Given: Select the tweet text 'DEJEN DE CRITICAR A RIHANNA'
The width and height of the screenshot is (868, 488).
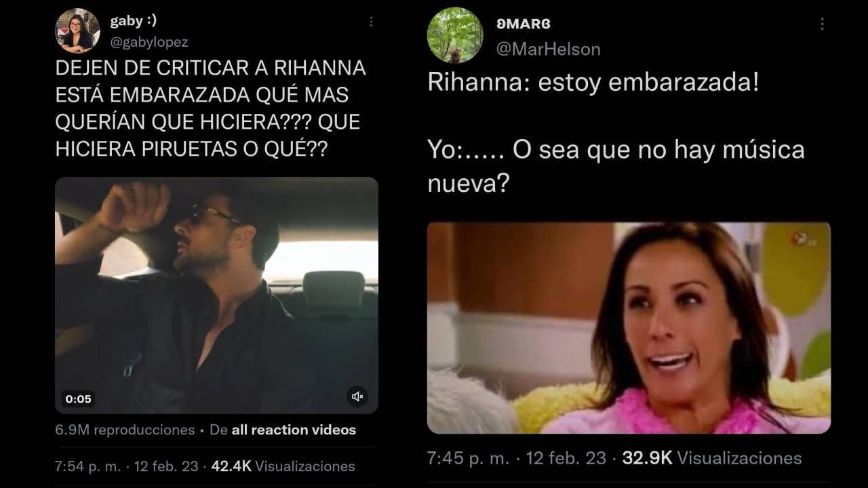Looking at the screenshot, I should (x=210, y=68).
